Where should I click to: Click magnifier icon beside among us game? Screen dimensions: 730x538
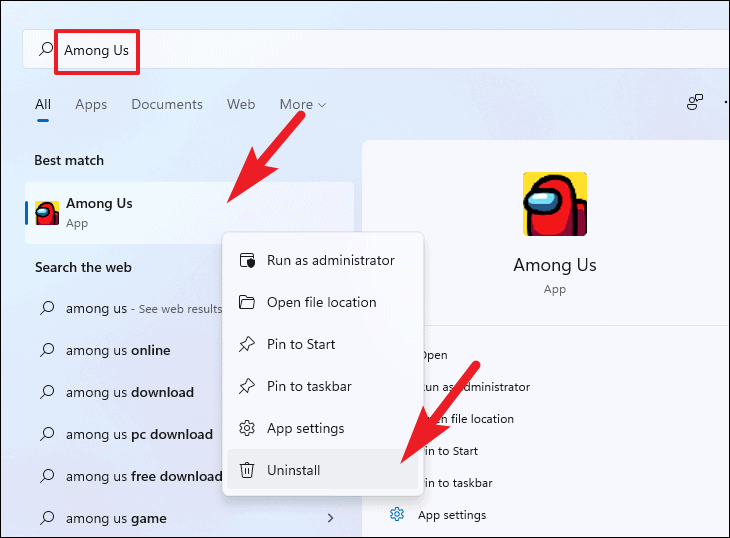[x=47, y=518]
